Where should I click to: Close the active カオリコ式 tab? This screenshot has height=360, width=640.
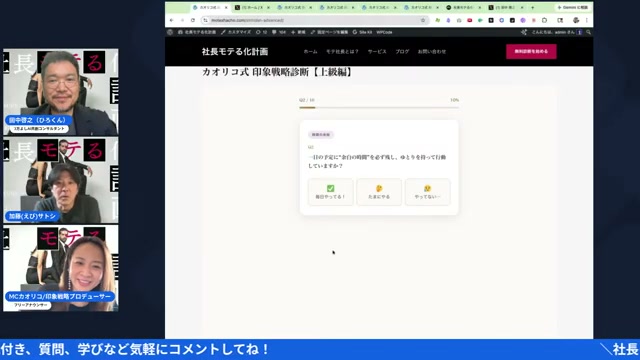click(x=226, y=7)
